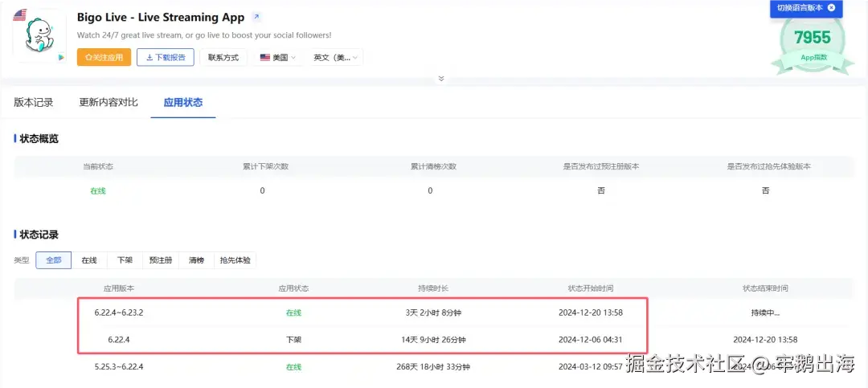Filter status records by 全部

click(x=54, y=260)
